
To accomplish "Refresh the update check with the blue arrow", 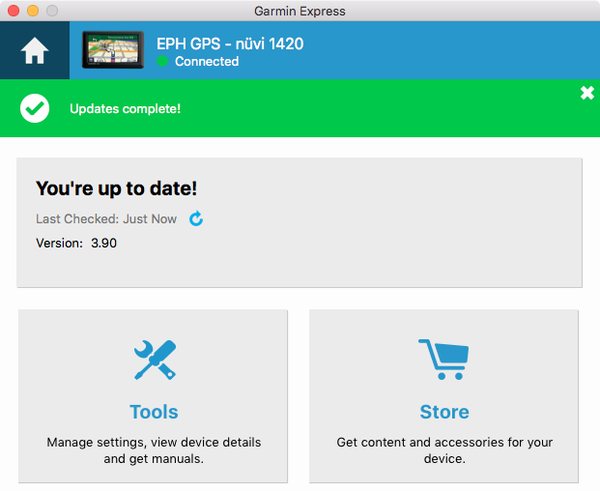I will pos(196,219).
